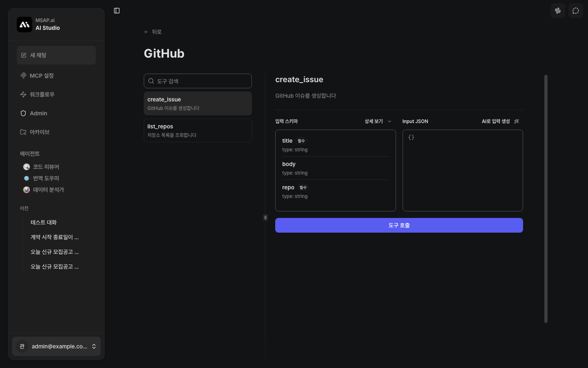Select the 데이터 분석가 agent
Viewport: 588px width, 368px height.
point(58,190)
